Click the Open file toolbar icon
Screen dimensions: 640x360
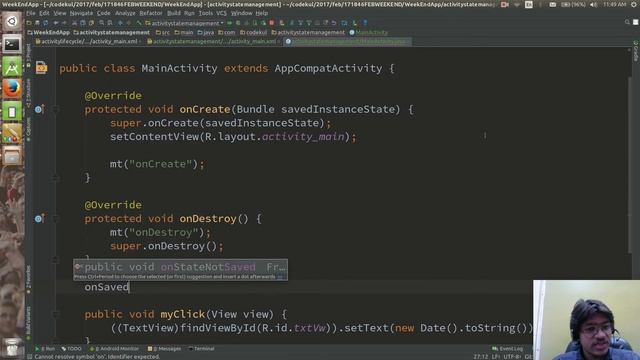(29, 23)
